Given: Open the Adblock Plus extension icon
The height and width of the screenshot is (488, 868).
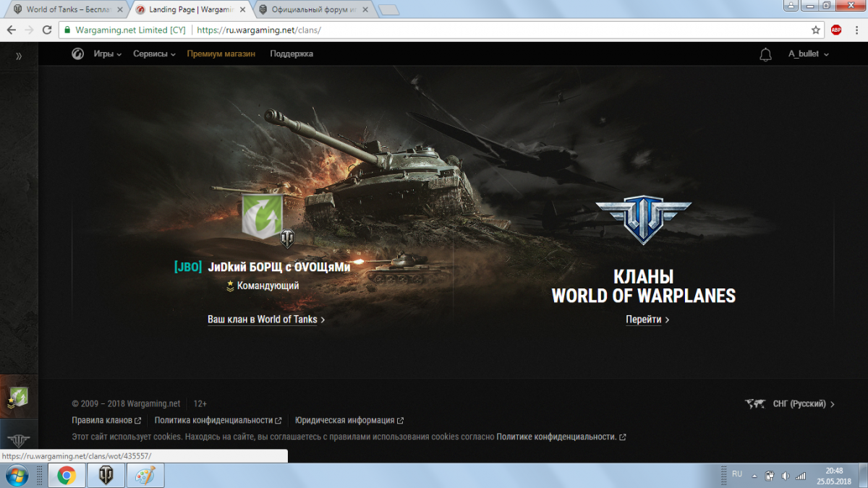Looking at the screenshot, I should pyautogui.click(x=836, y=30).
